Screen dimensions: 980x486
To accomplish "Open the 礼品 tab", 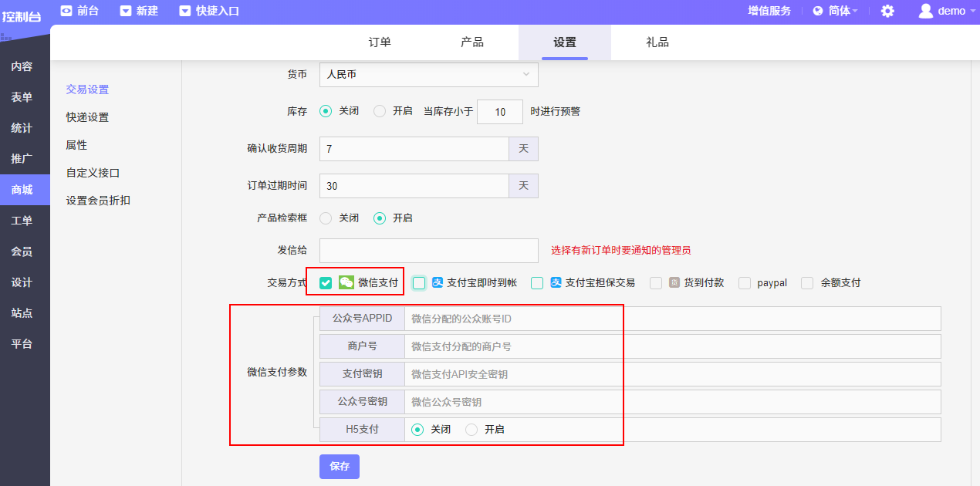I will [x=657, y=42].
